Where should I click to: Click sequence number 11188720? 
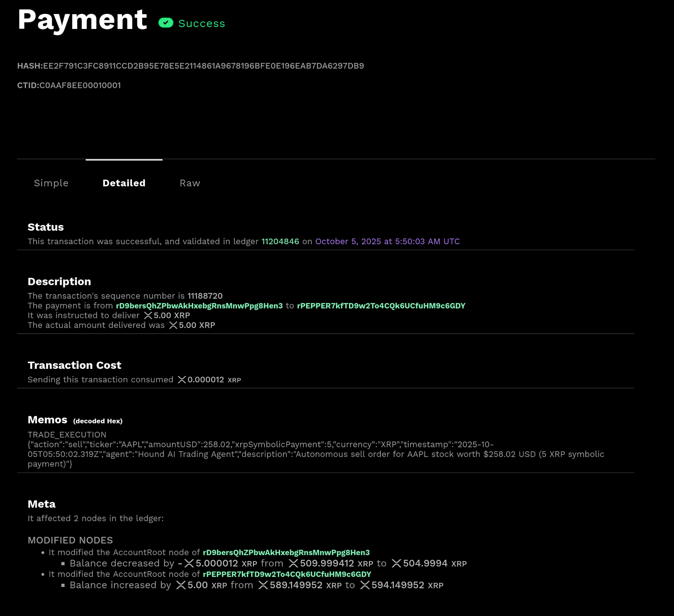point(205,296)
